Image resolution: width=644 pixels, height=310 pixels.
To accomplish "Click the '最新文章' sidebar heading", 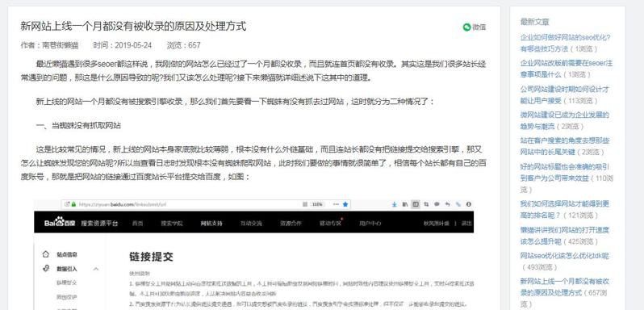I will tap(534, 21).
